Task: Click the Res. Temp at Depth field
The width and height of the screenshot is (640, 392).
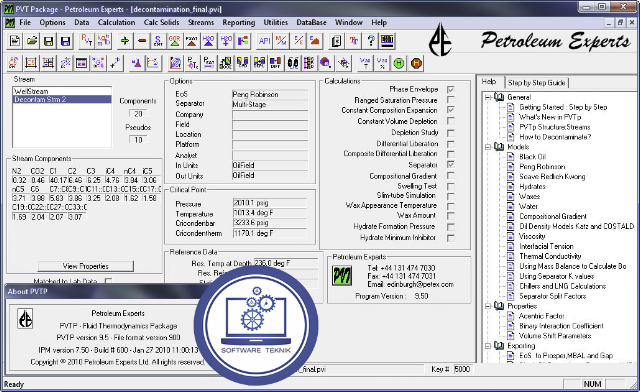Action: 286,263
